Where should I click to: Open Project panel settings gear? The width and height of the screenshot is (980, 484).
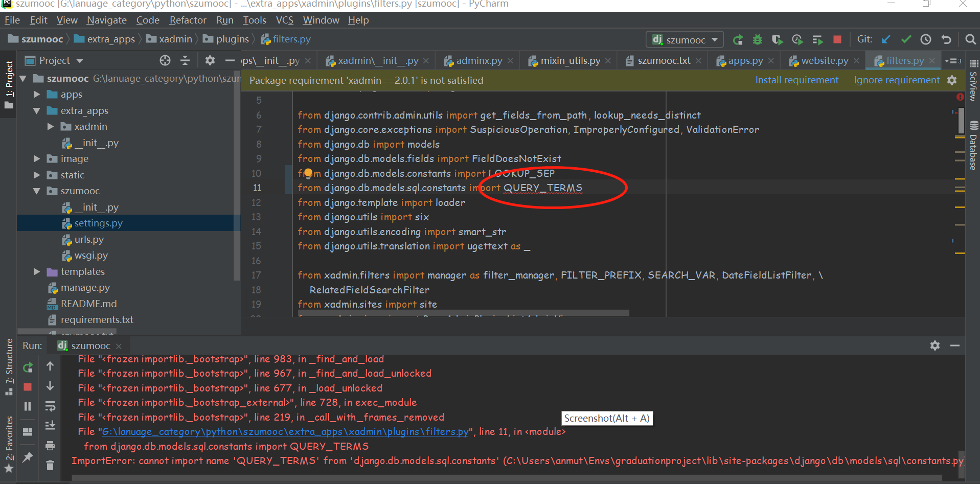coord(210,60)
